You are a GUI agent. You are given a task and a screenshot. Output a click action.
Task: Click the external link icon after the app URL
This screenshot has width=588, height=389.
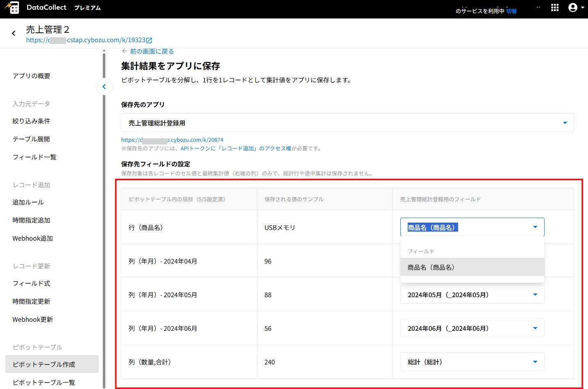point(149,40)
